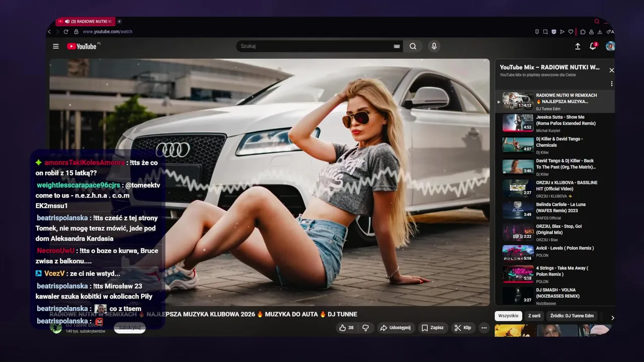Click the NoizBasses channel name in playlist
Image resolution: width=644 pixels, height=362 pixels.
(x=546, y=304)
